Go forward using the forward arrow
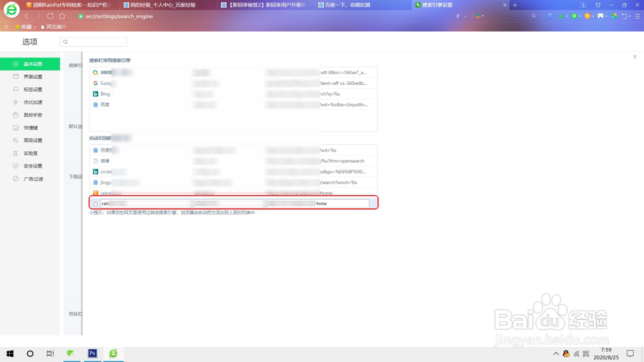Image resolution: width=644 pixels, height=362 pixels. point(38,16)
